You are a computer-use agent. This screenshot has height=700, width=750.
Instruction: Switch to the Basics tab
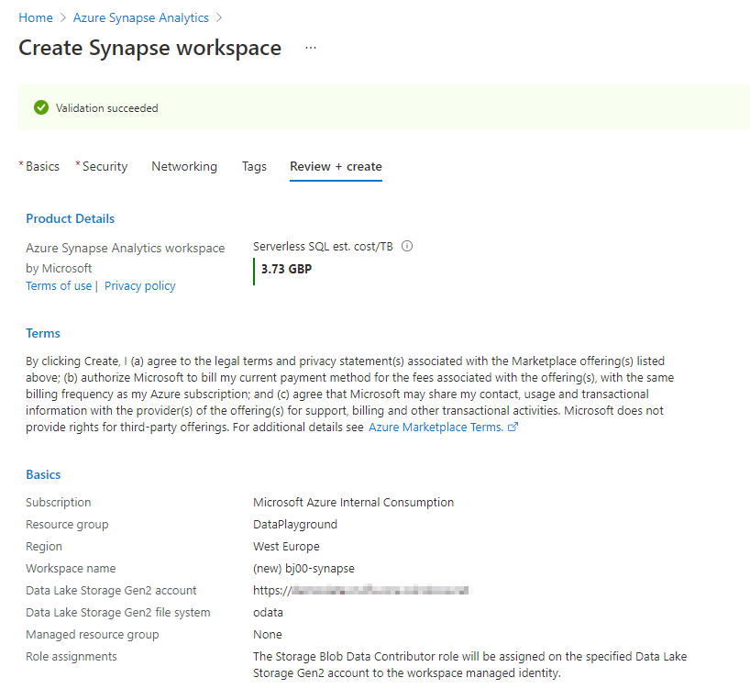(x=42, y=166)
